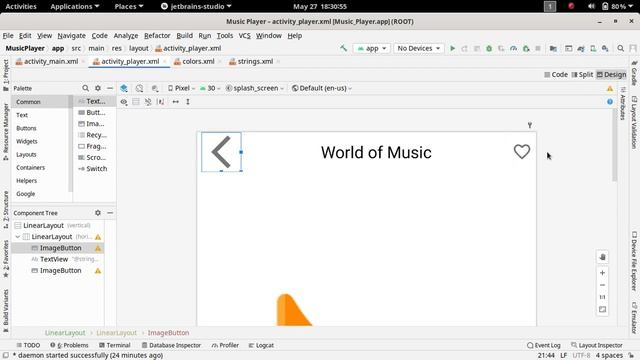Zoom in with the plus button
The image size is (640, 360).
[602, 273]
